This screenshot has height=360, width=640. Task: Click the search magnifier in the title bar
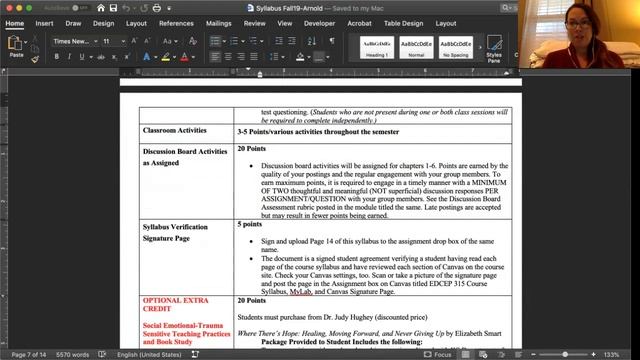pos(505,8)
